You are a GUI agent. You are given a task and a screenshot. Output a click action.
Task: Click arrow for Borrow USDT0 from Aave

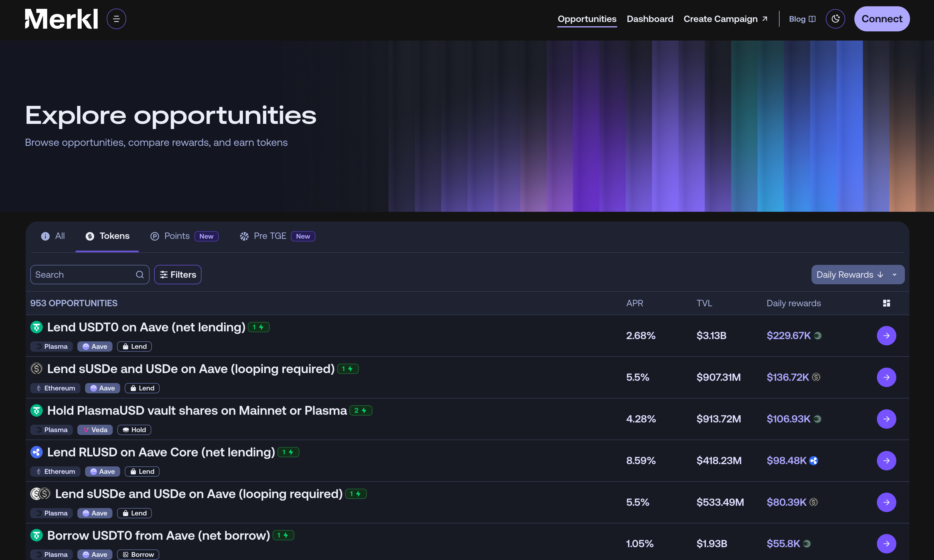(886, 543)
